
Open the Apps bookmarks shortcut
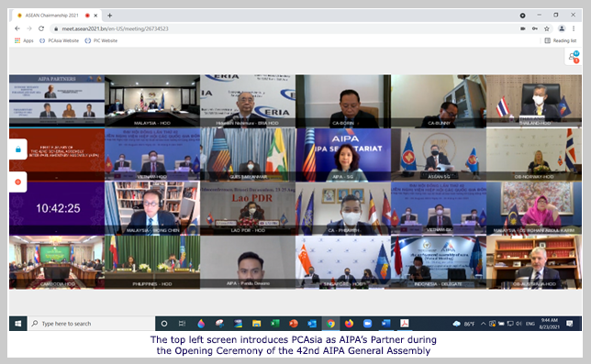[24, 40]
